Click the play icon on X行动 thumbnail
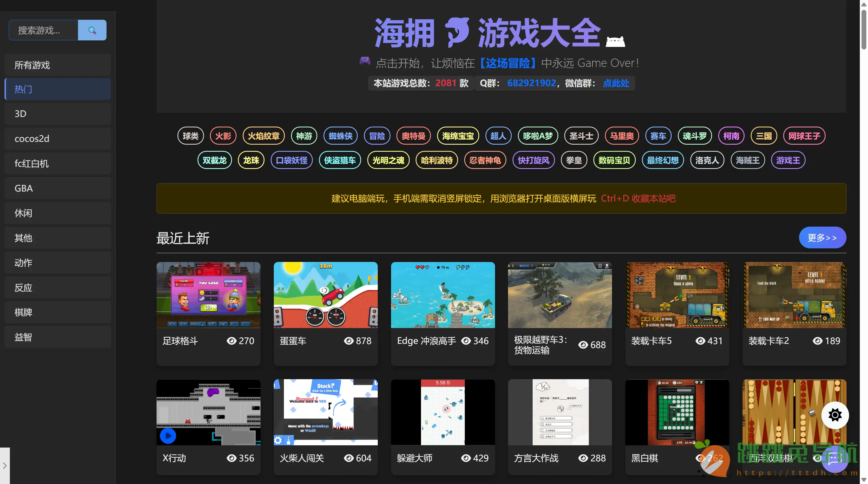868x484 pixels. (x=168, y=435)
